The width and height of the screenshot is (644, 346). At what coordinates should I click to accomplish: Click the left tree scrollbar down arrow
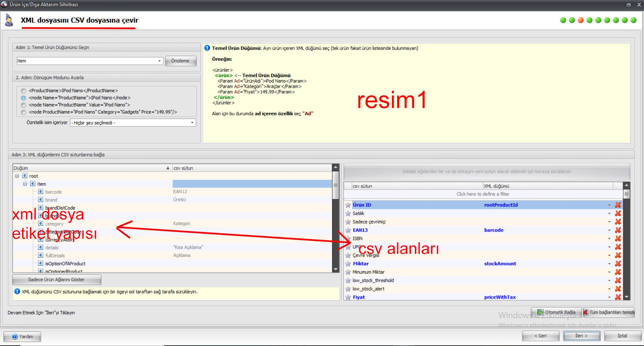tap(335, 269)
